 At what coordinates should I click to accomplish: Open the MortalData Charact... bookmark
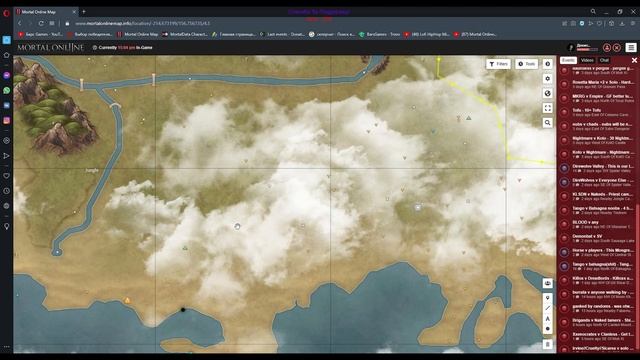point(185,35)
